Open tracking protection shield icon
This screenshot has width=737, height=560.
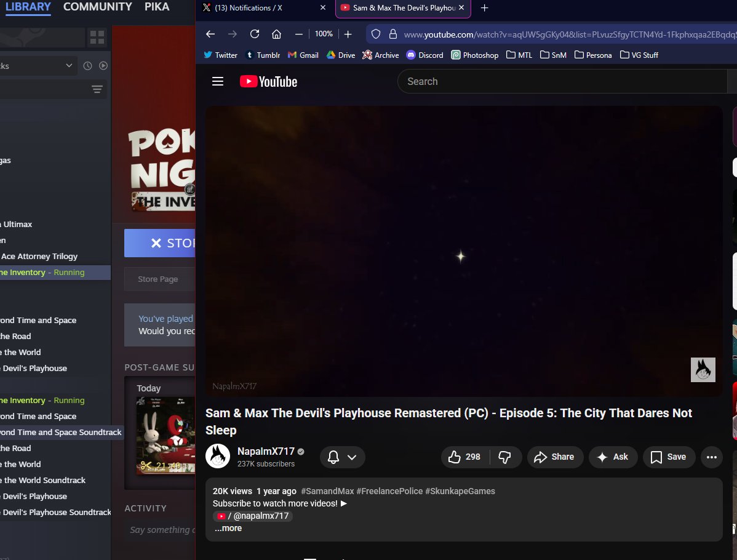[375, 34]
